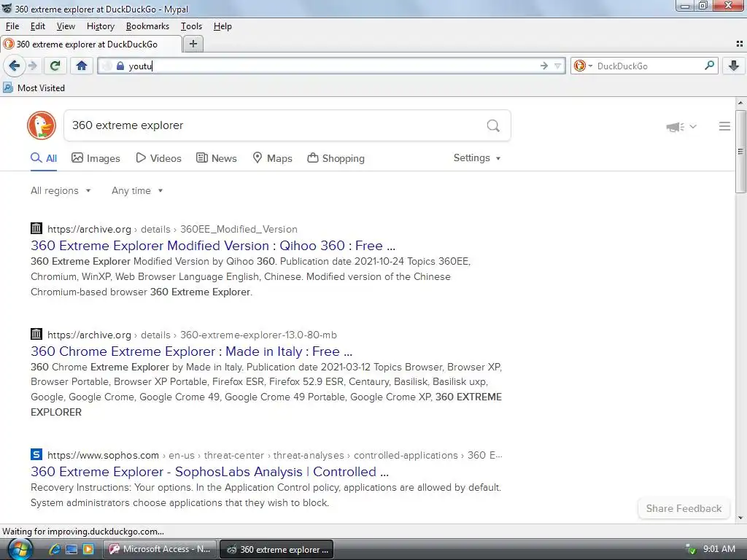The image size is (747, 560).
Task: Open the Help menu
Action: pos(222,26)
